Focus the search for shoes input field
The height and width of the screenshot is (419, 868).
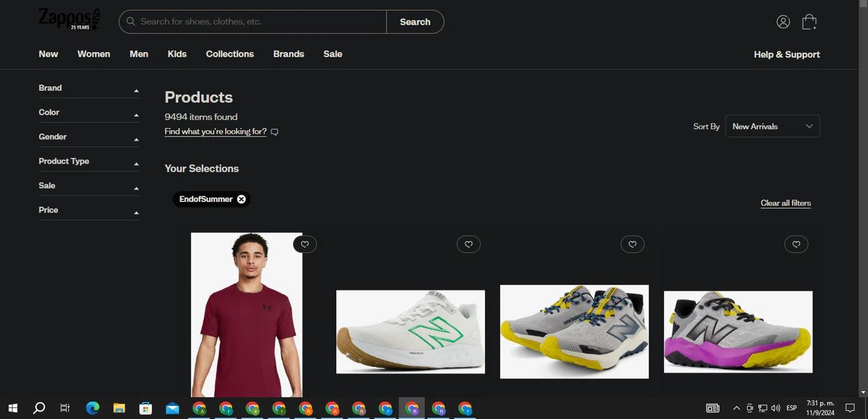point(253,22)
